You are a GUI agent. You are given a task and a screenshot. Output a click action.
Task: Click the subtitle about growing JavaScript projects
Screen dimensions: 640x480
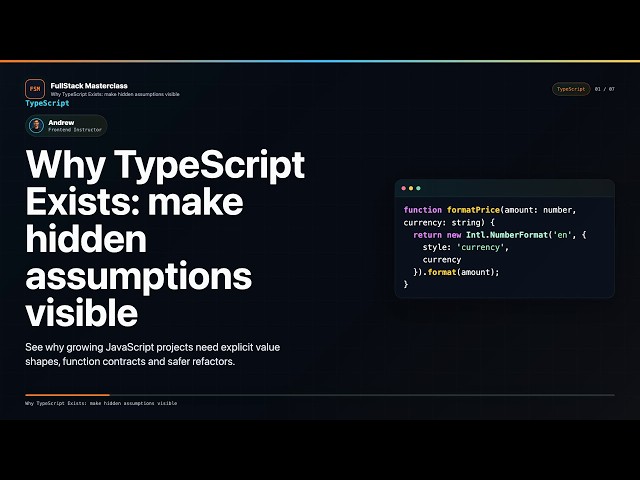pos(153,354)
